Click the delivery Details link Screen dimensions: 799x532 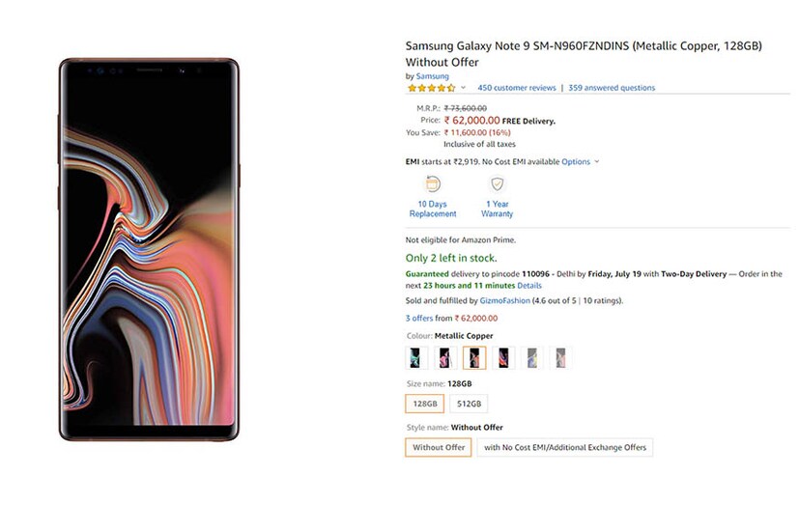click(529, 286)
